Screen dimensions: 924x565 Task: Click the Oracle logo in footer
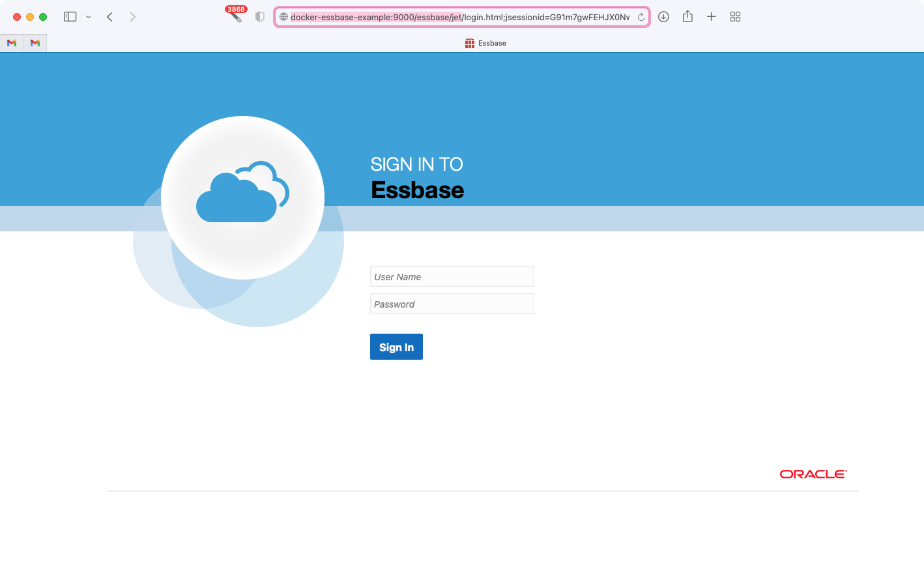[813, 474]
